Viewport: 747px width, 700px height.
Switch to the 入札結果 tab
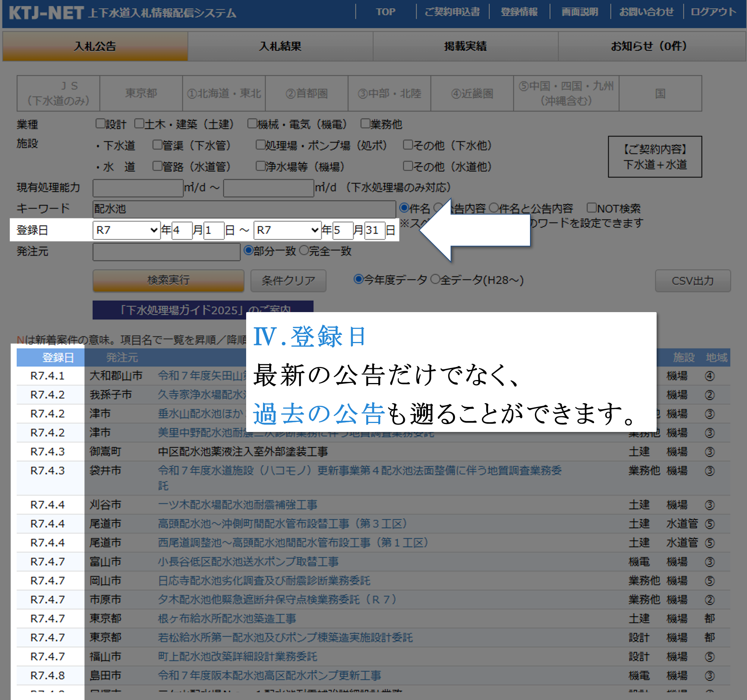[x=280, y=46]
